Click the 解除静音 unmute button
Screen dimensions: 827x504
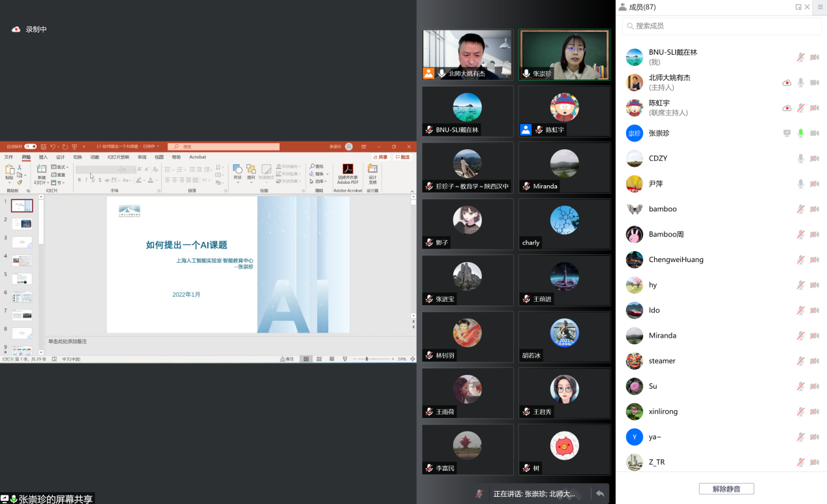tap(726, 489)
